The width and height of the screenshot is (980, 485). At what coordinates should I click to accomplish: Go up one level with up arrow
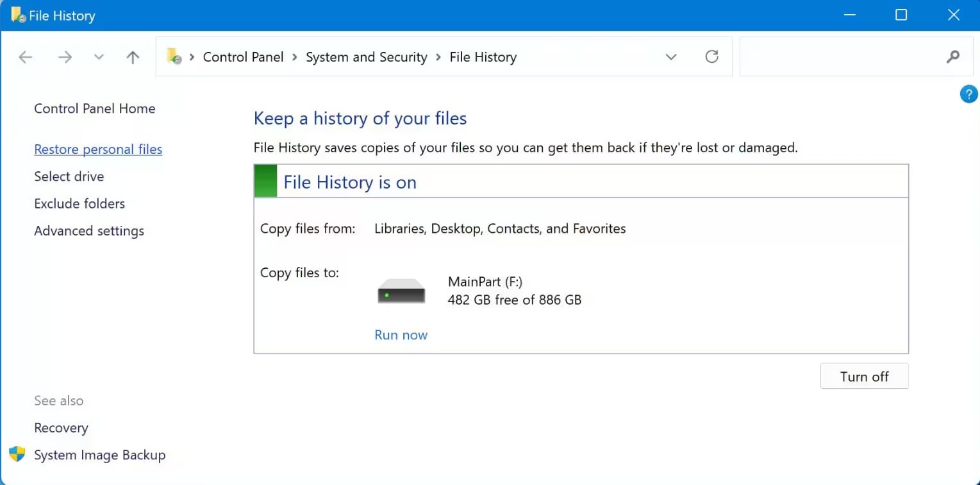click(133, 57)
